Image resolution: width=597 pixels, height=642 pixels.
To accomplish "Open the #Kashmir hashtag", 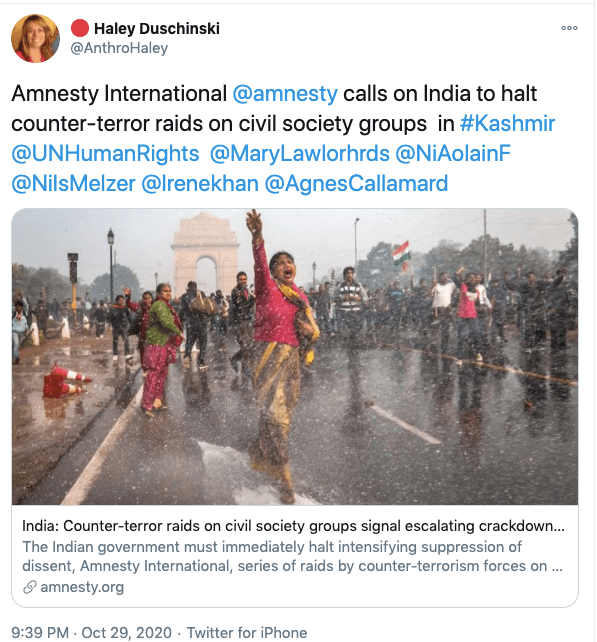I will pyautogui.click(x=507, y=123).
